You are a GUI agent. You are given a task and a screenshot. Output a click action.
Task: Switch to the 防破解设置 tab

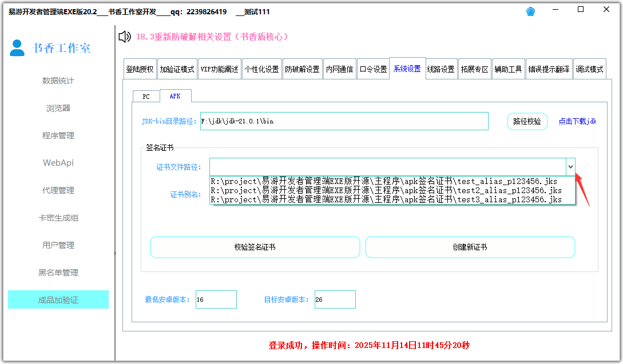pyautogui.click(x=303, y=68)
